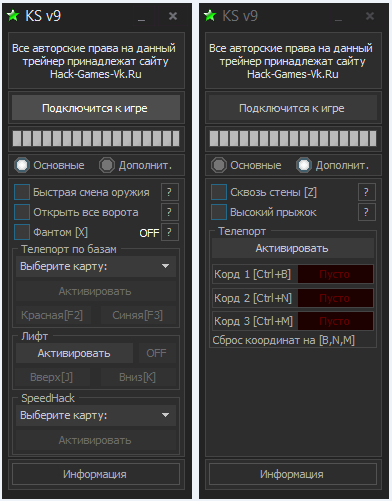Click Активировать button in Лифт section
The height and width of the screenshot is (501, 392).
pos(74,353)
